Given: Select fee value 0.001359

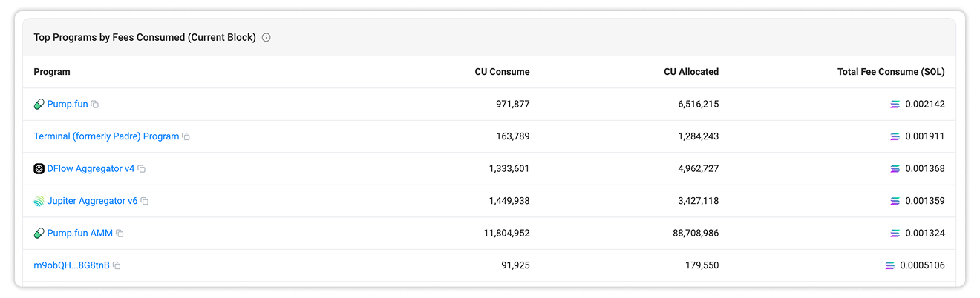Looking at the screenshot, I should tap(925, 201).
